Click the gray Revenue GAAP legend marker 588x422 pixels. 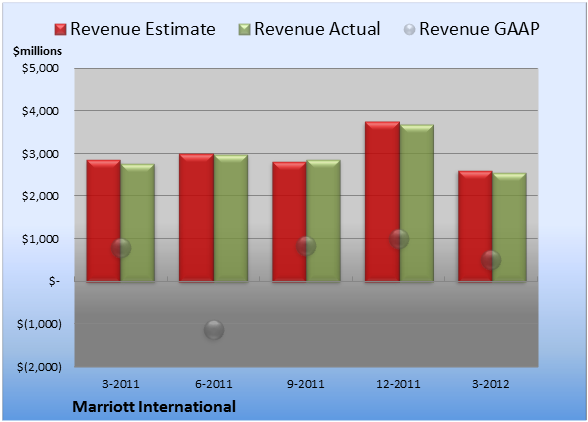point(410,29)
